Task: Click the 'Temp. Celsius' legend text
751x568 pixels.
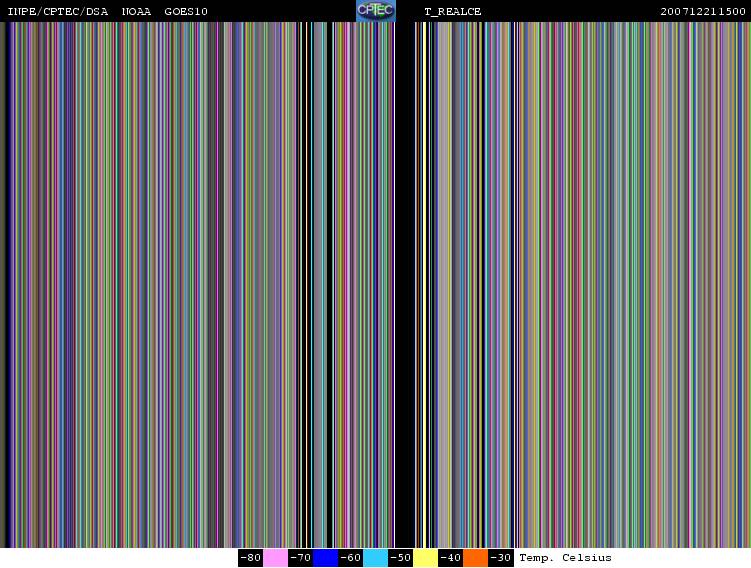Action: pyautogui.click(x=565, y=558)
